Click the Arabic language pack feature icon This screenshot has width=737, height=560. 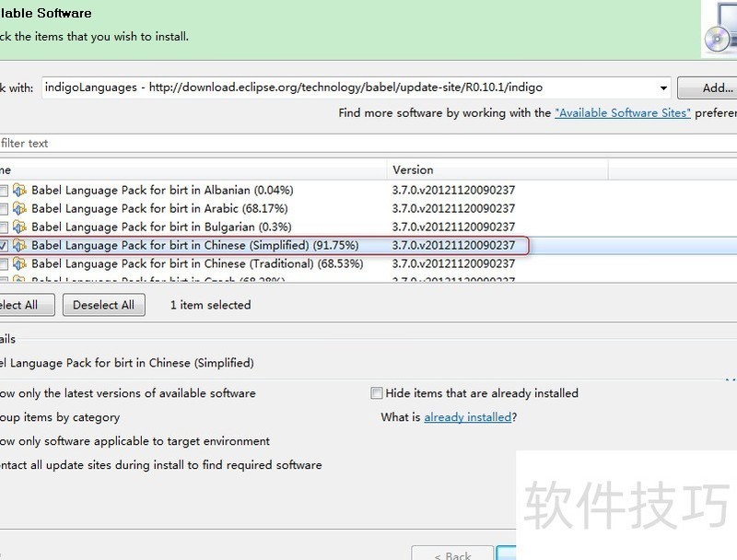tap(20, 209)
